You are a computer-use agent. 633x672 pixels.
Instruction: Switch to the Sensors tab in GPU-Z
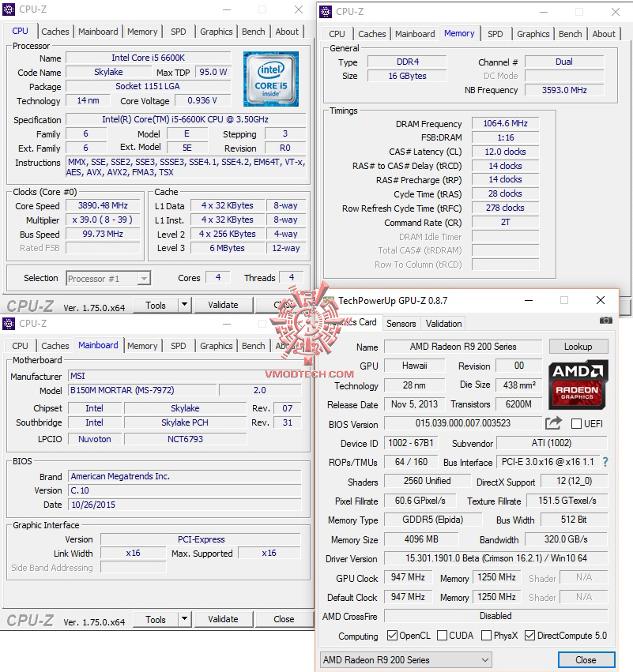[x=401, y=324]
